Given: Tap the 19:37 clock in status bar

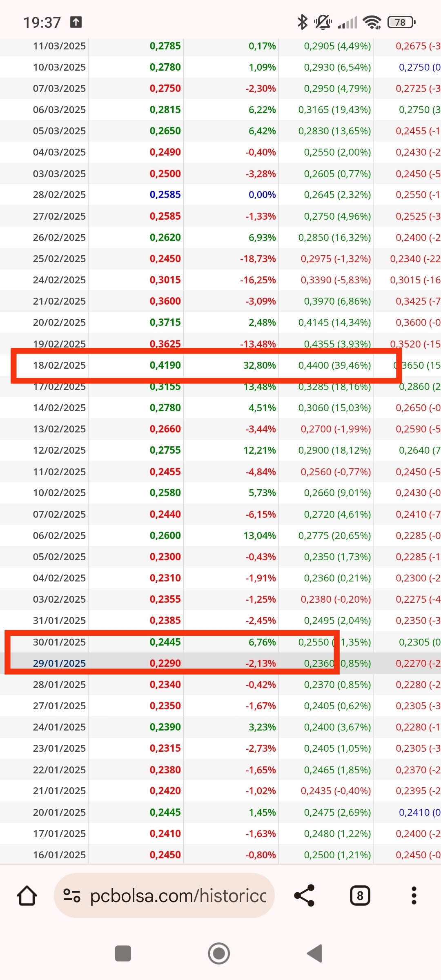Looking at the screenshot, I should click(42, 22).
